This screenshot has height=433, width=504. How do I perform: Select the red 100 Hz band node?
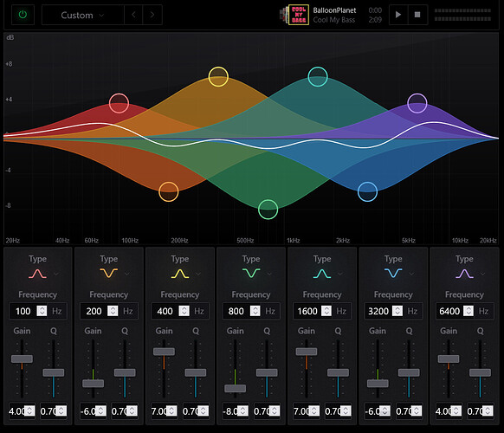(119, 103)
